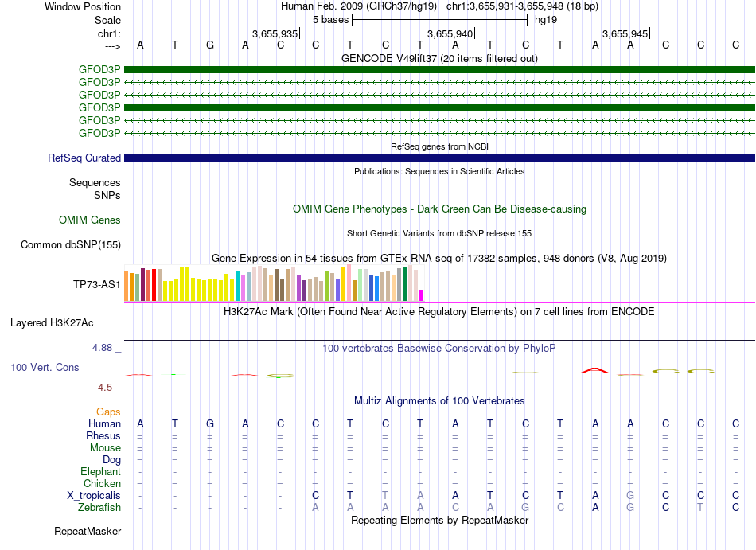Image resolution: width=756 pixels, height=550 pixels.
Task: Click the 'RepeatMasker' track label
Action: click(88, 532)
